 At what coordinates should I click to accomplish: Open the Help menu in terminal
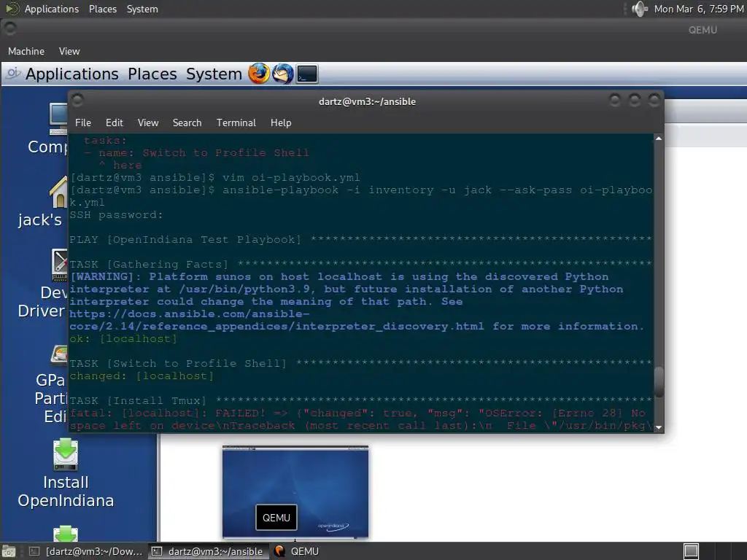[x=281, y=122]
